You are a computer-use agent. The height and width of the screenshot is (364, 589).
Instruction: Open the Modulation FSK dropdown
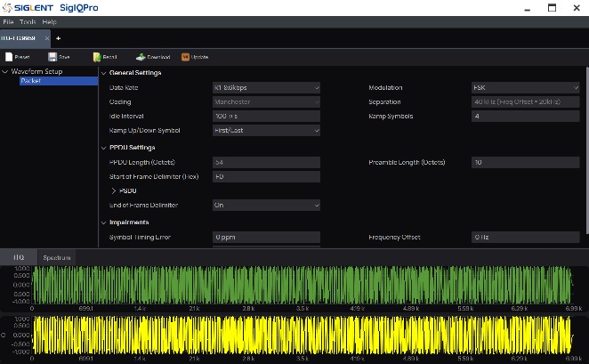tap(525, 88)
